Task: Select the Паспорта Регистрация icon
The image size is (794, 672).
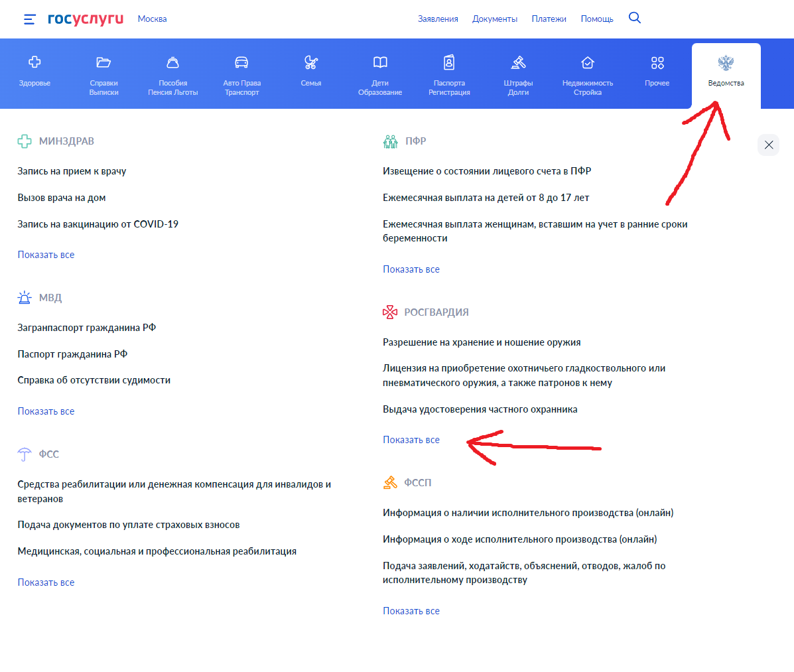Action: click(449, 62)
